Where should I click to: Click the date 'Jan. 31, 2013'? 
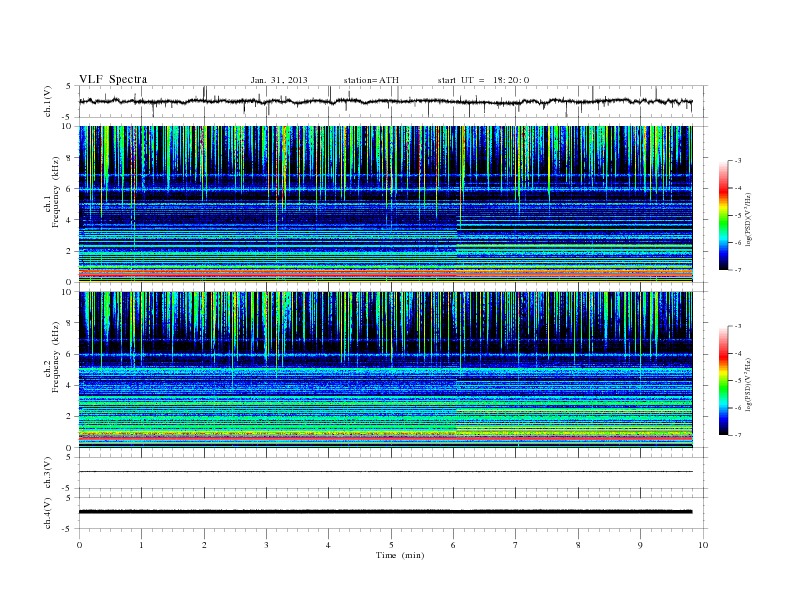279,80
